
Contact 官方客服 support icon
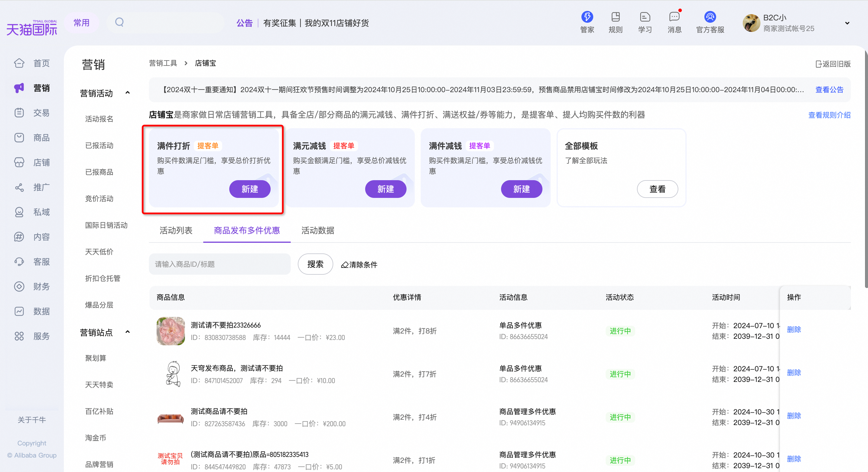[710, 22]
